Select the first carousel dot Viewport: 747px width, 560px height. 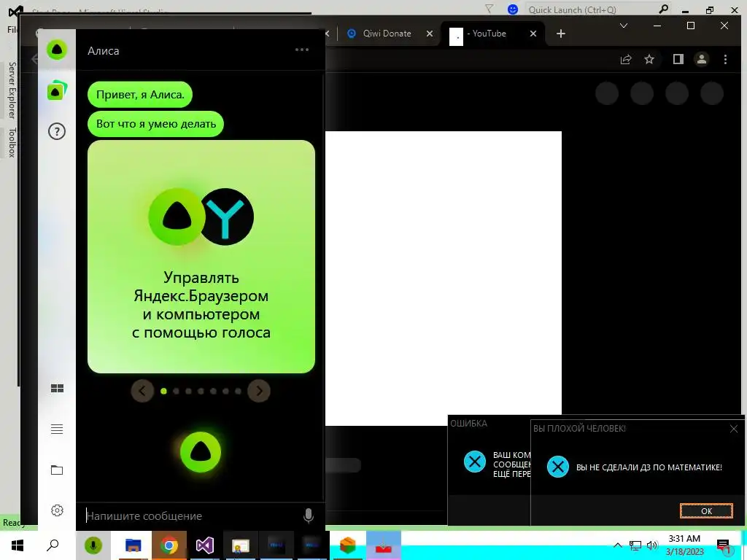click(x=163, y=391)
